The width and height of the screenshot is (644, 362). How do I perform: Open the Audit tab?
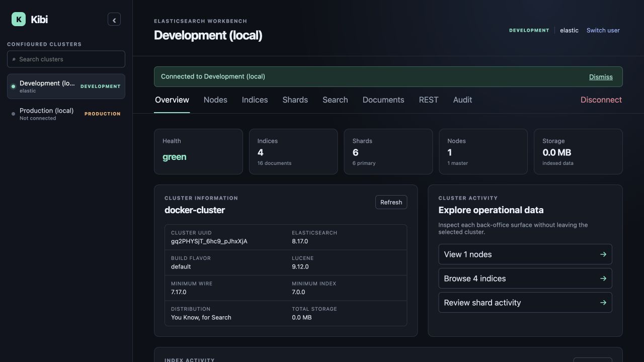(x=462, y=100)
